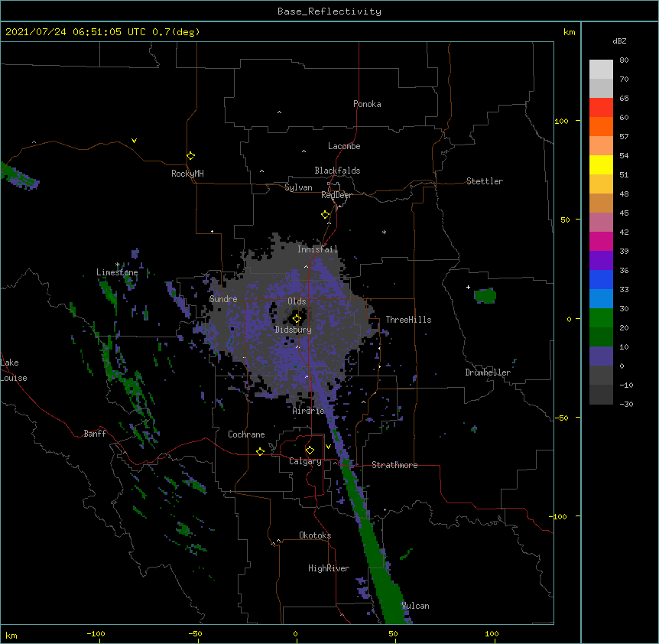659x644 pixels.
Task: Click the Airdrie city label
Action: 308,411
